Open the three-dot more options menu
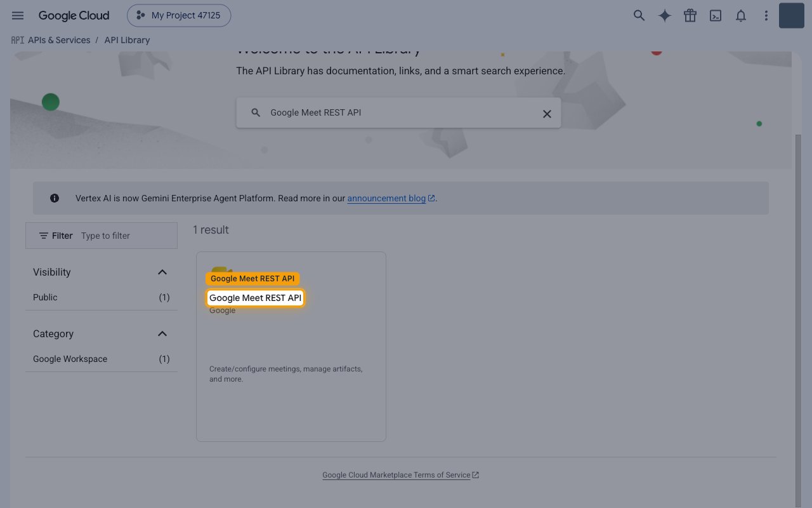 coord(766,16)
